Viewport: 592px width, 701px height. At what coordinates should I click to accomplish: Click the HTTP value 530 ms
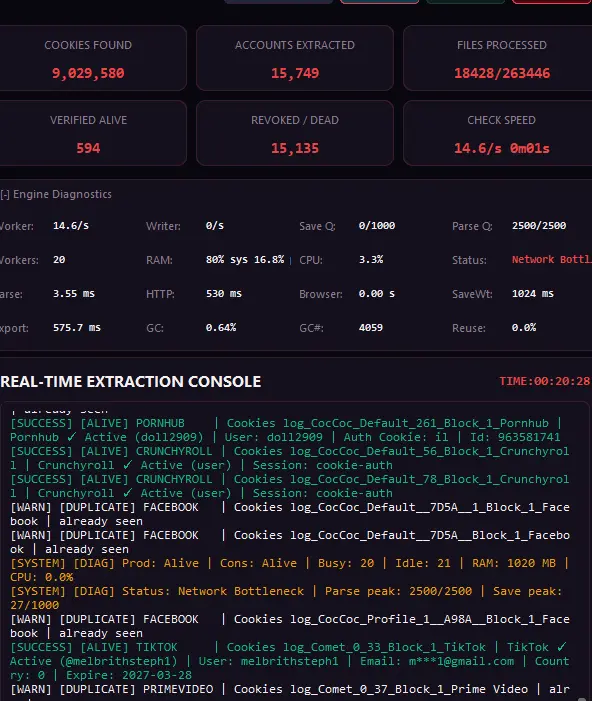tap(224, 294)
